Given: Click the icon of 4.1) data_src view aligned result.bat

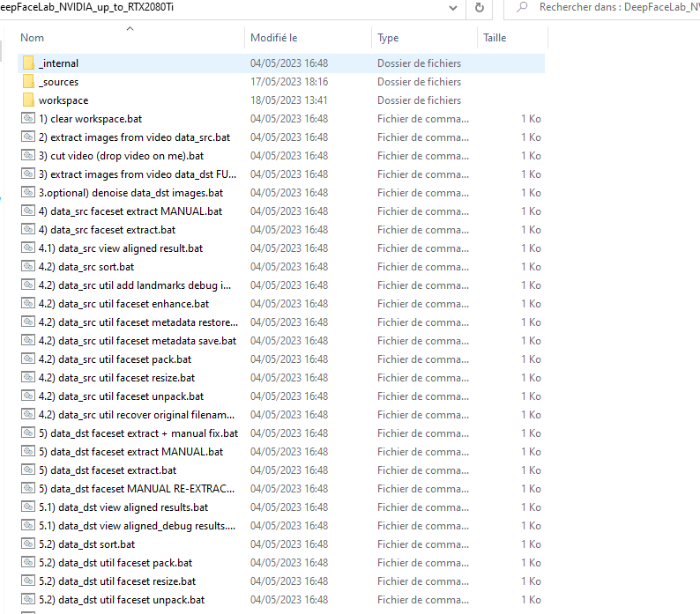Looking at the screenshot, I should click(28, 248).
